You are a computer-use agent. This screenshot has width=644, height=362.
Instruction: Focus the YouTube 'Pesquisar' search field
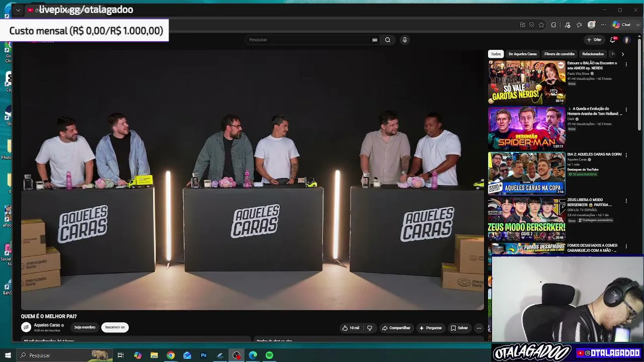(x=308, y=40)
